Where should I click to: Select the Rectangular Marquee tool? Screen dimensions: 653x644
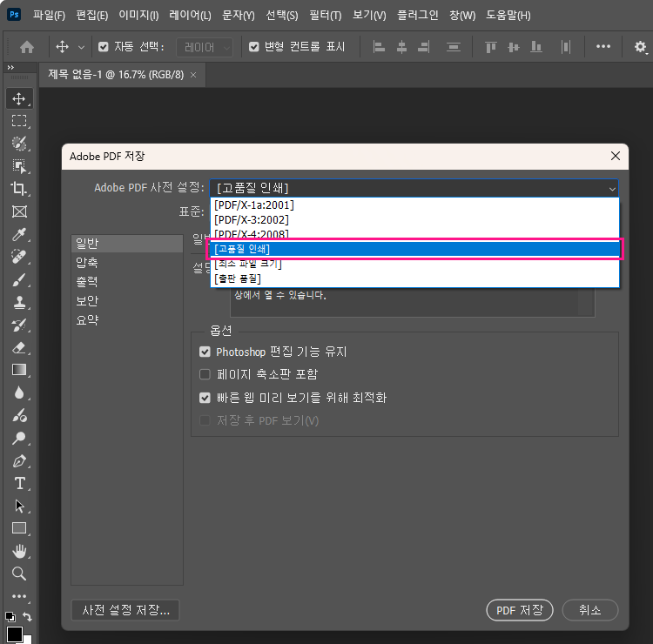click(19, 121)
